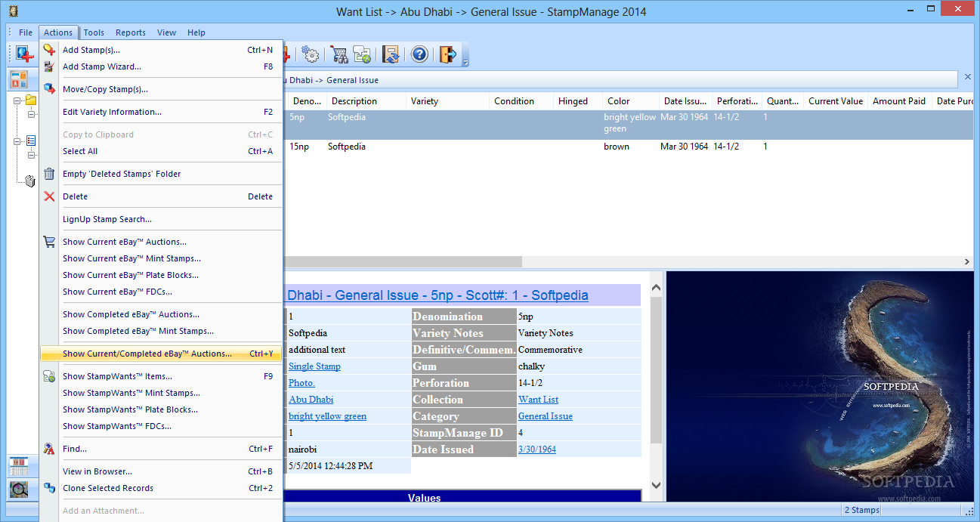Click the horizontal scrollbar of stamp list

(403, 262)
